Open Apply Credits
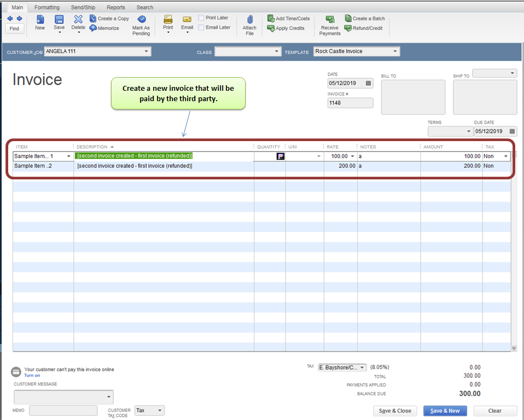Screen dimensions: 524x420 click(286, 28)
